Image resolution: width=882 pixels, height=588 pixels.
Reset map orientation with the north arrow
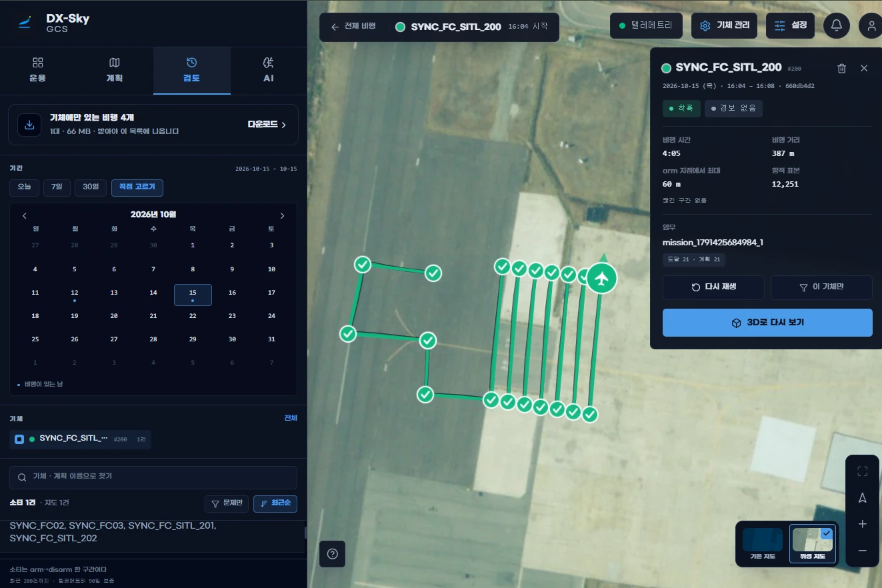coord(862,498)
